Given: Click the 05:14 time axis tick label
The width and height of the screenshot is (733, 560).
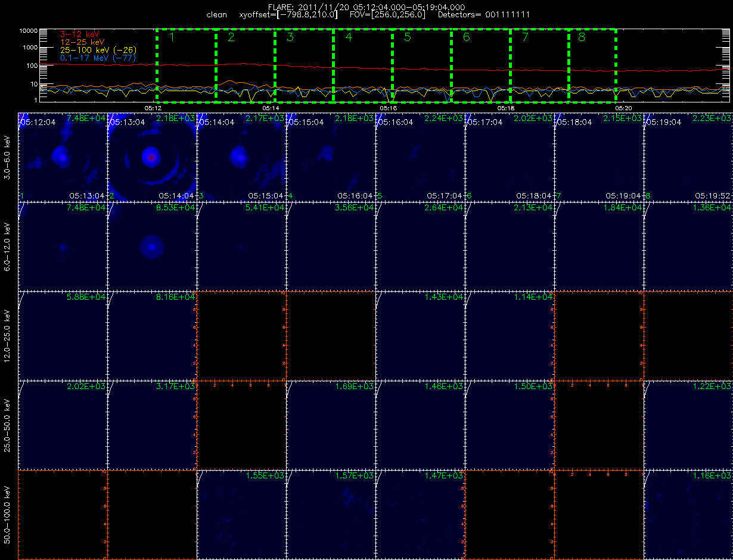Looking at the screenshot, I should (271, 108).
